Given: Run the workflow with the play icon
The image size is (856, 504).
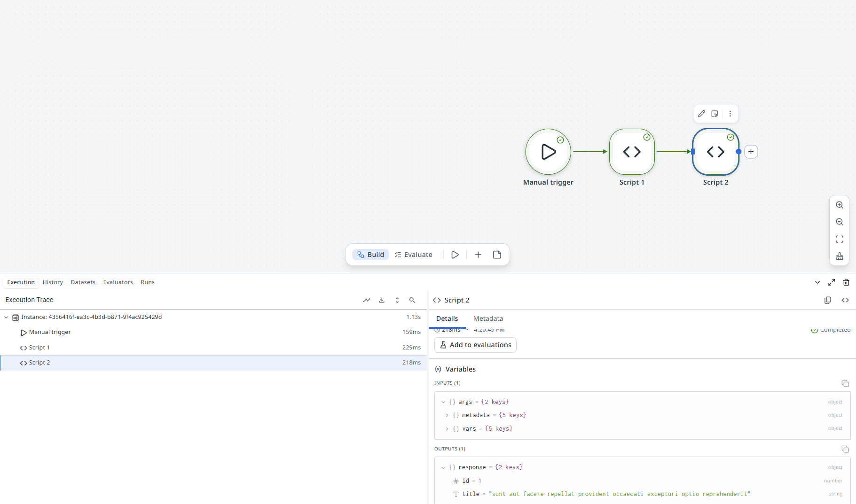Looking at the screenshot, I should pyautogui.click(x=455, y=255).
